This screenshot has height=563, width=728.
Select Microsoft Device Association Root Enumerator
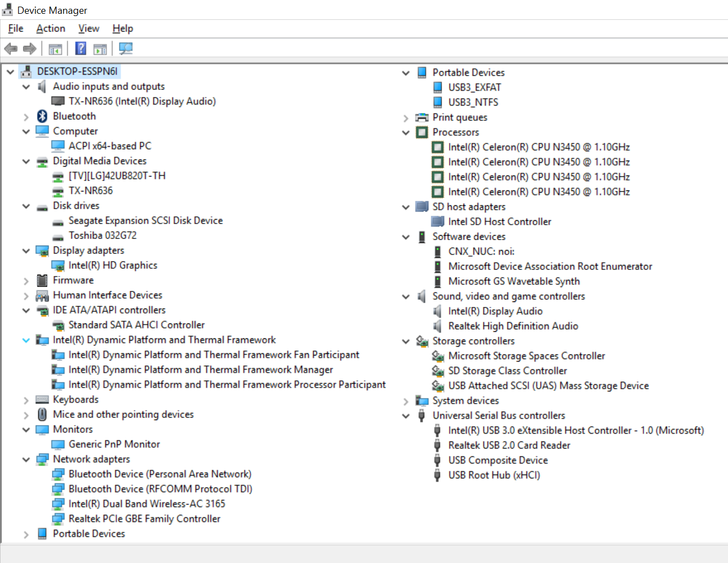coord(550,266)
